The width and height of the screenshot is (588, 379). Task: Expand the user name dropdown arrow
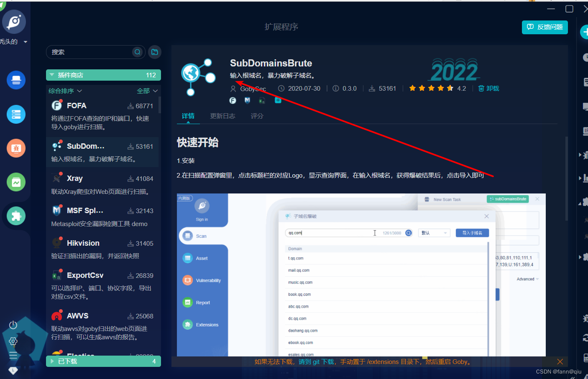[26, 42]
